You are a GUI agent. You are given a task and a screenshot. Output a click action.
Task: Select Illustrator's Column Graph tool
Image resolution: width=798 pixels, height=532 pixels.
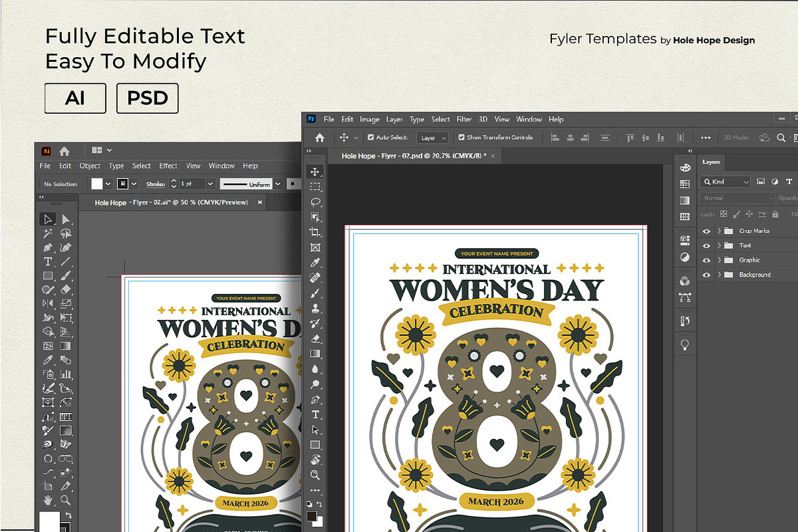[x=66, y=374]
